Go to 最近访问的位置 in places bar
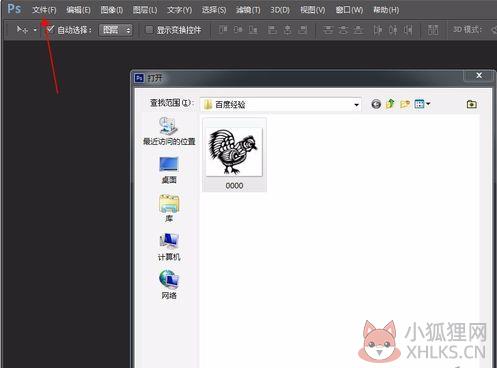Screen dimensions: 497x368 pyautogui.click(x=169, y=131)
